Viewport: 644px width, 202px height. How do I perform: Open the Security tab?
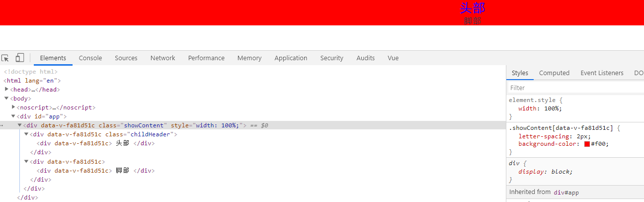coord(332,58)
